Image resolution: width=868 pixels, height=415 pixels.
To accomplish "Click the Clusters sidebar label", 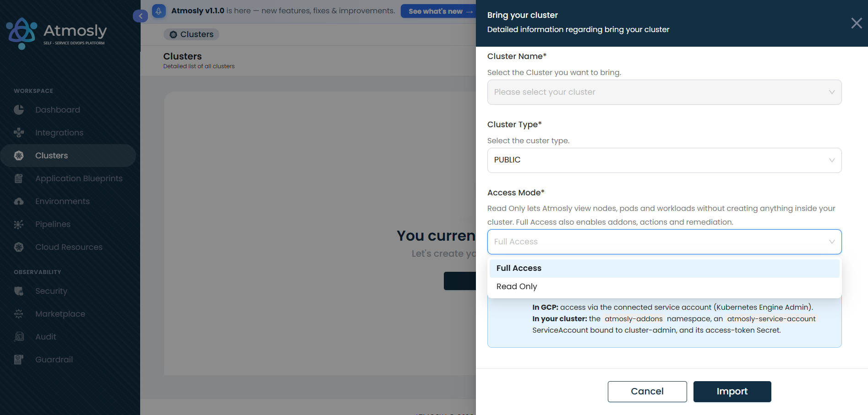I will (51, 156).
